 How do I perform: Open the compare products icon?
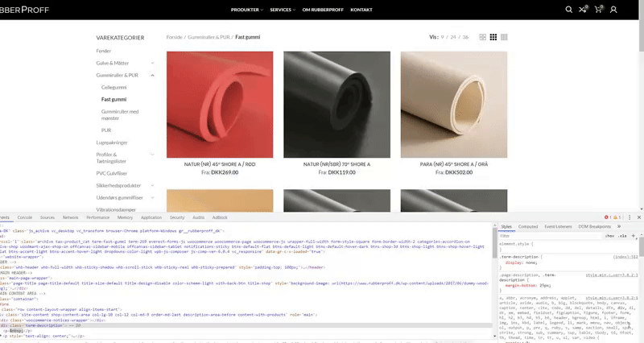pos(583,9)
